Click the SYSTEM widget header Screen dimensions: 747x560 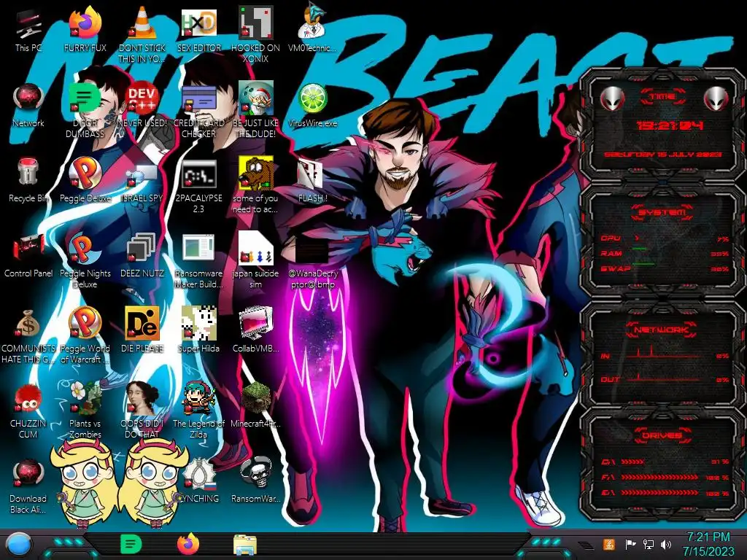coord(662,212)
